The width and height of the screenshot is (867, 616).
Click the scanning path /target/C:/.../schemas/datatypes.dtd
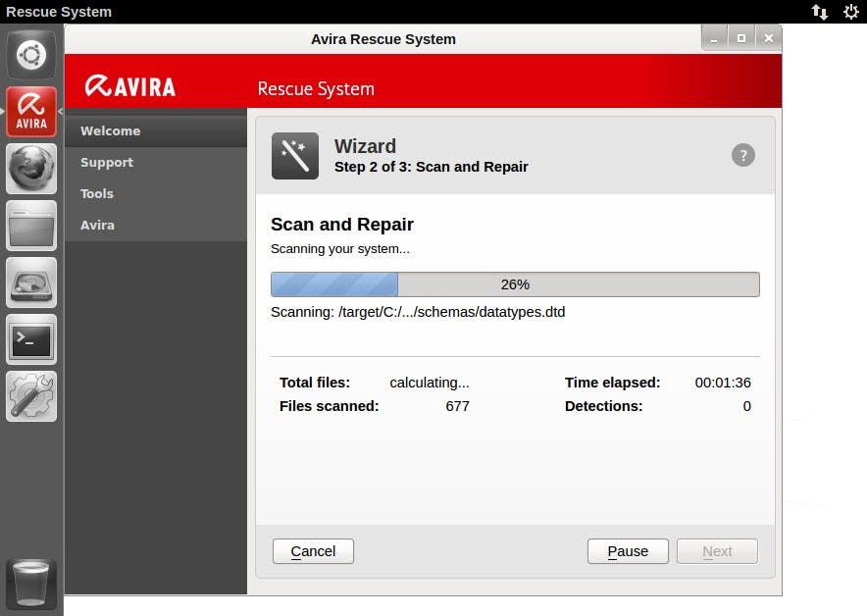coord(452,312)
